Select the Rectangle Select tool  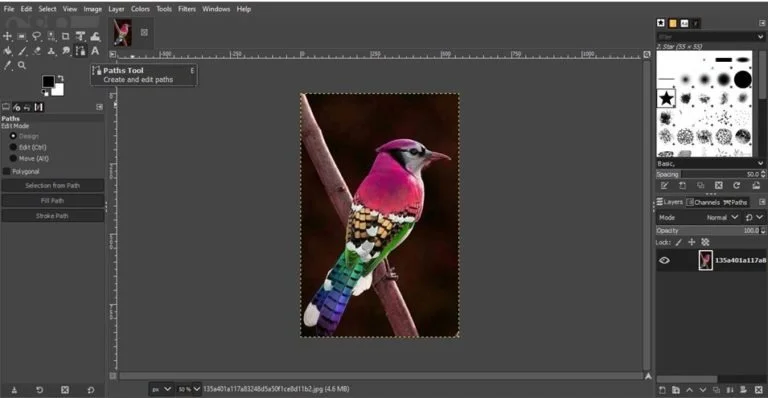[22, 36]
